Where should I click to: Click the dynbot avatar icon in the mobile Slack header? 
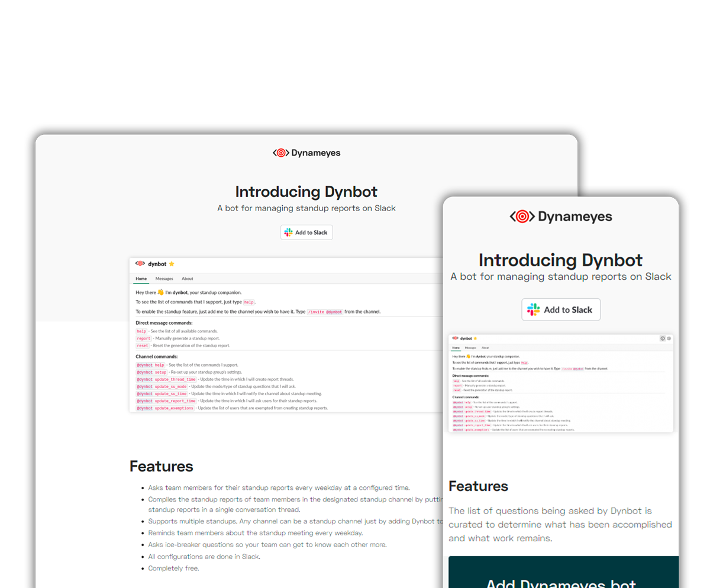(x=455, y=338)
